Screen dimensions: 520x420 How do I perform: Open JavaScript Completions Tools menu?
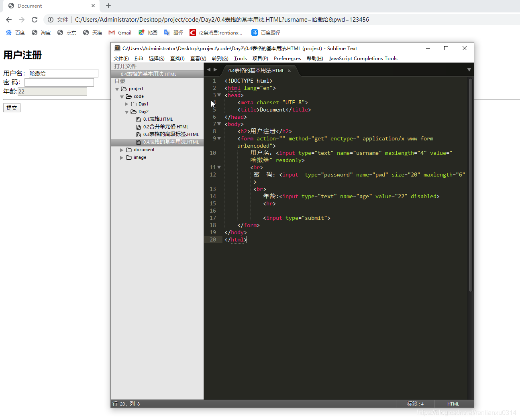pos(363,59)
